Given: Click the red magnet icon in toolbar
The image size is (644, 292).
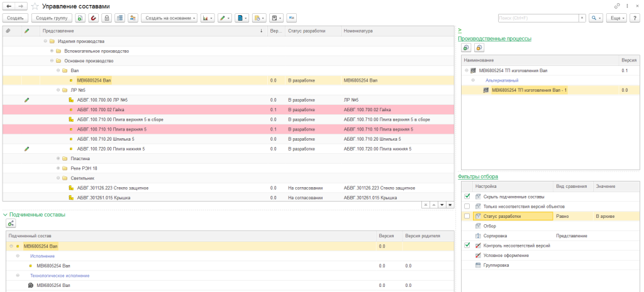Looking at the screenshot, I should pos(94,18).
